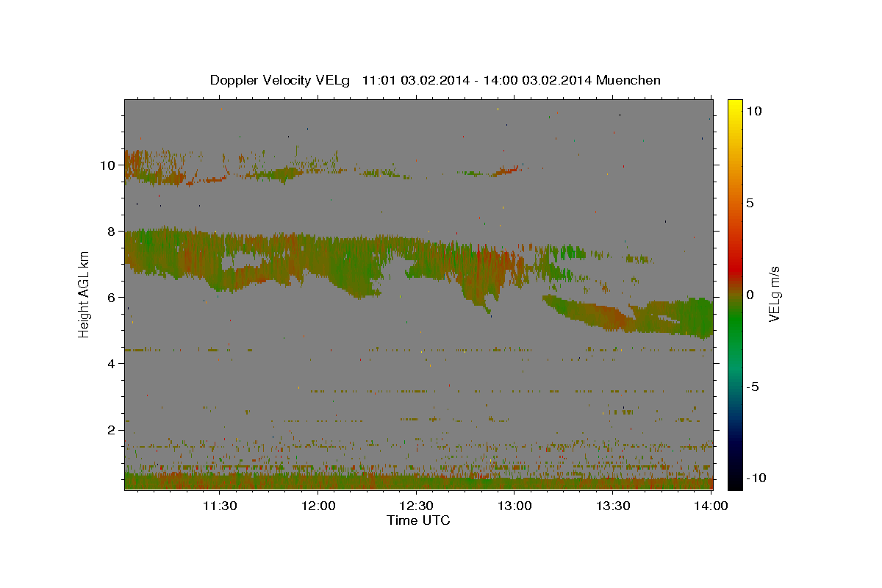Screen dimensions: 882x588
Task: Click the colorbar value -5 label
Action: click(x=753, y=387)
